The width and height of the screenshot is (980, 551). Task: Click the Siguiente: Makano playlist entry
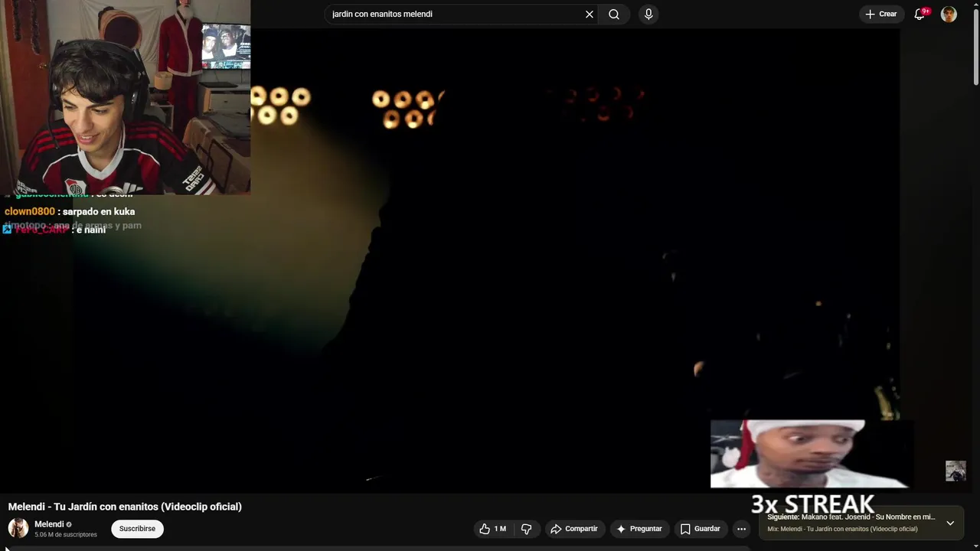tap(851, 517)
